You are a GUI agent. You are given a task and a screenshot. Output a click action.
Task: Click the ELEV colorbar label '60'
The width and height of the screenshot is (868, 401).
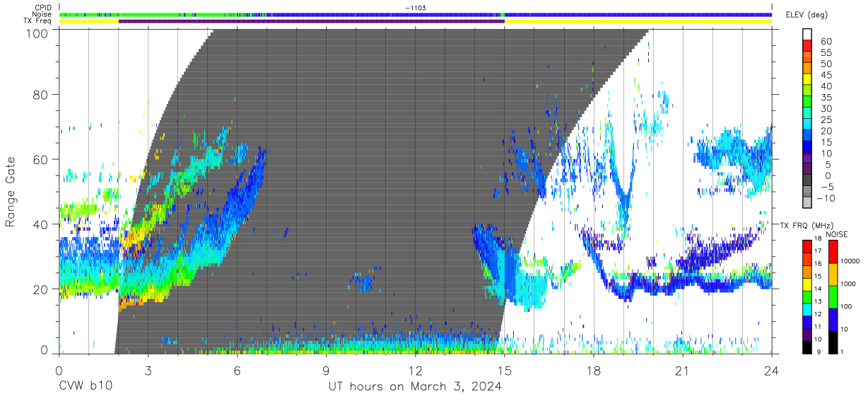(x=826, y=42)
